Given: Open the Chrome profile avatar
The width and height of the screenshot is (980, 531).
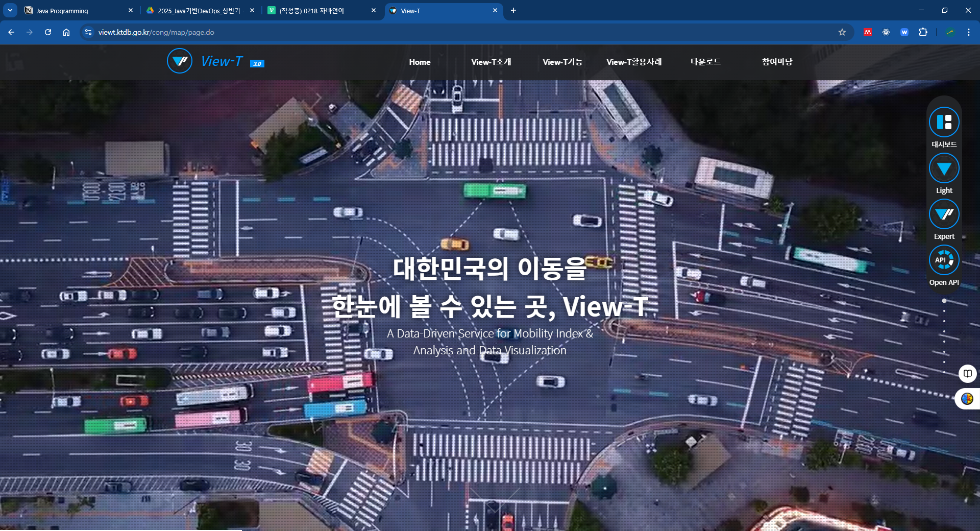Looking at the screenshot, I should [x=950, y=32].
